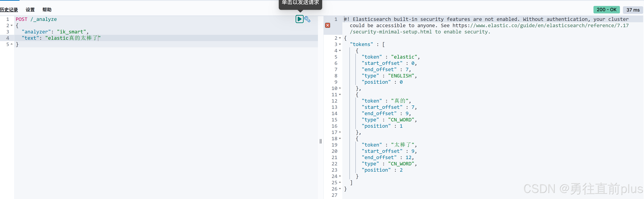Click the ik_smart analyzer value
The height and width of the screenshot is (199, 644).
tap(71, 32)
